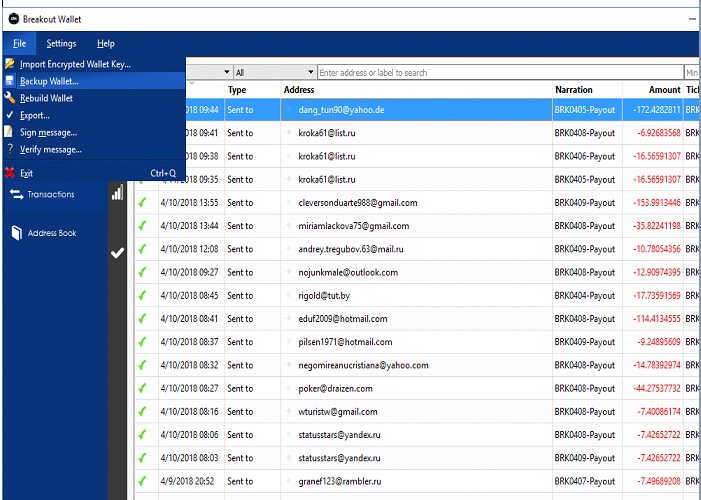Viewport: 701px width, 500px height.
Task: Click the Transactions arrows icon
Action: click(17, 194)
